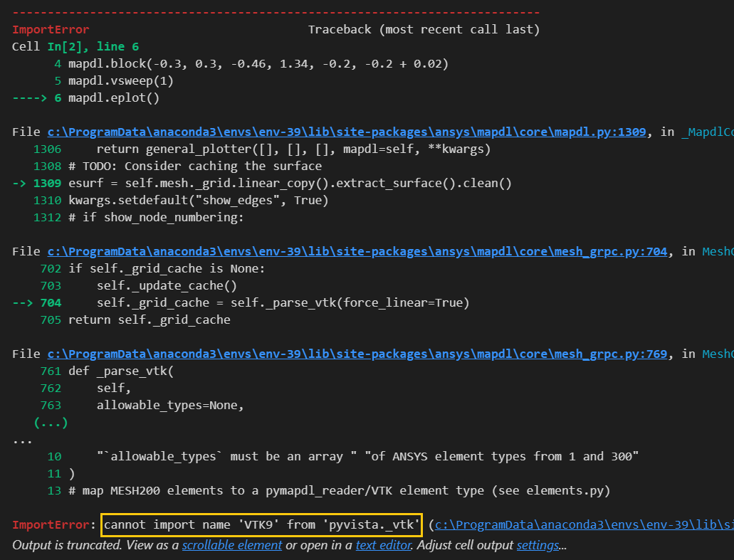The image size is (734, 560).
Task: Click 'Output is truncated' notice text
Action: pyautogui.click(x=67, y=545)
